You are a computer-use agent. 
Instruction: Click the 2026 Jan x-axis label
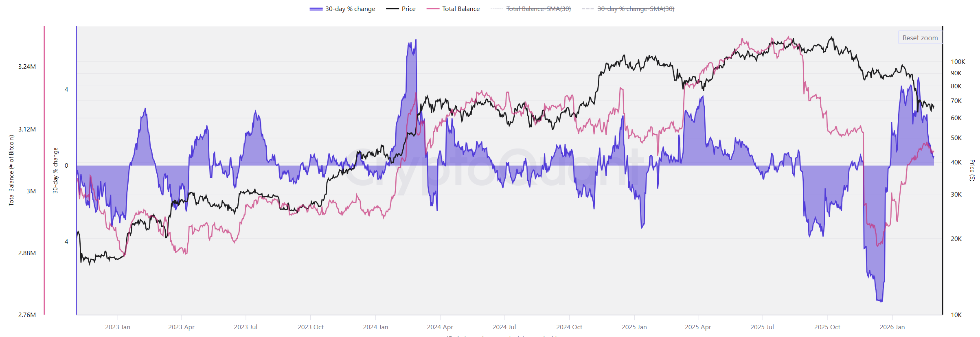892,327
